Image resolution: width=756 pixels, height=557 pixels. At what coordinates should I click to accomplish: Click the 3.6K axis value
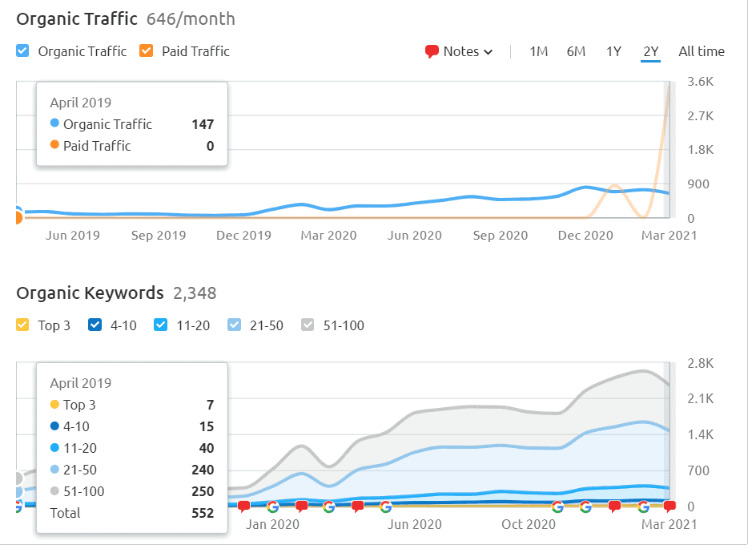click(701, 81)
